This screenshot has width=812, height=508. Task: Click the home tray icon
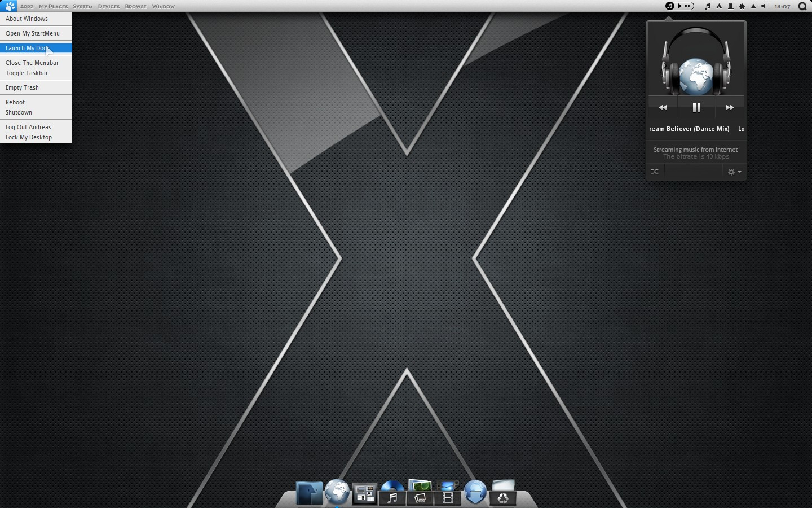click(x=742, y=6)
